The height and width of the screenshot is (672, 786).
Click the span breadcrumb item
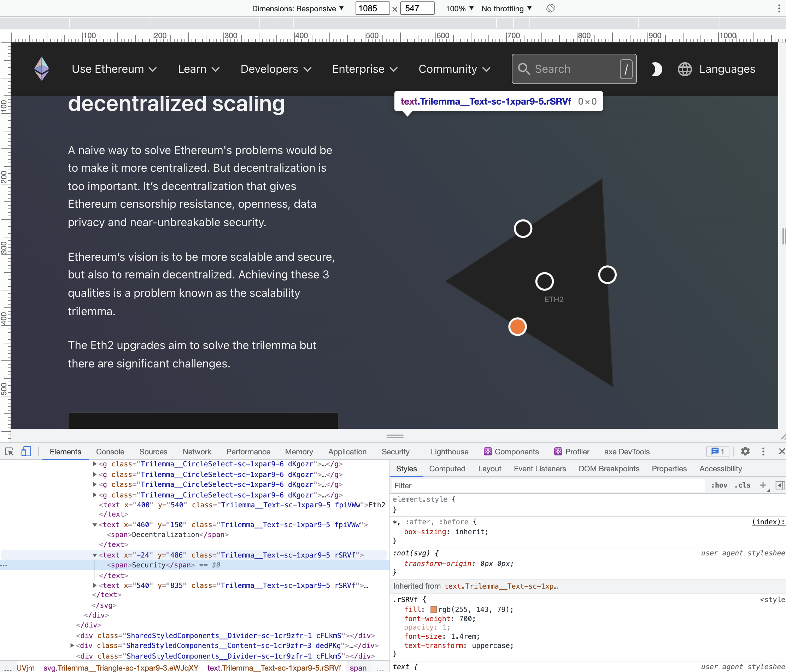click(358, 667)
